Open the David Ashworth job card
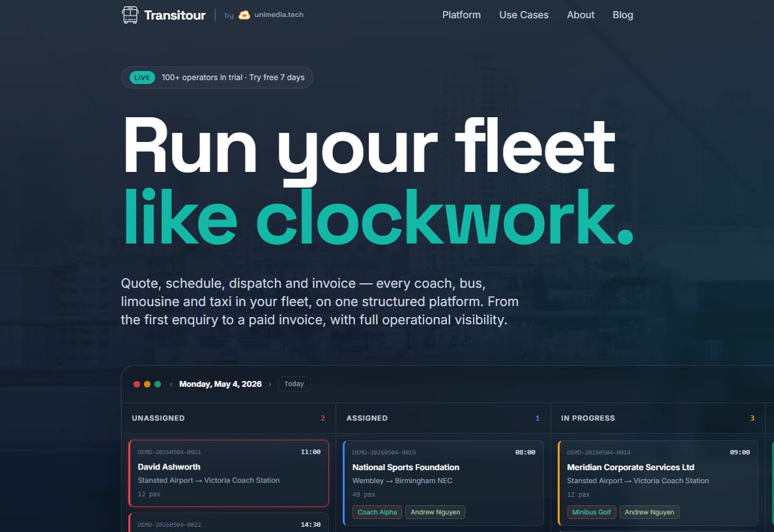Image resolution: width=774 pixels, height=532 pixels. click(x=229, y=473)
